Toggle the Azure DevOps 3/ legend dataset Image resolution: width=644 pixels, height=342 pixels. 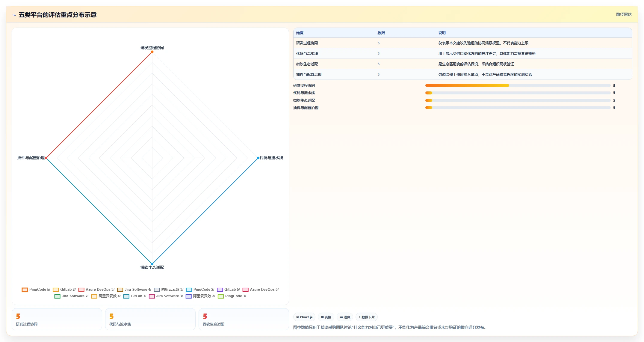point(96,290)
